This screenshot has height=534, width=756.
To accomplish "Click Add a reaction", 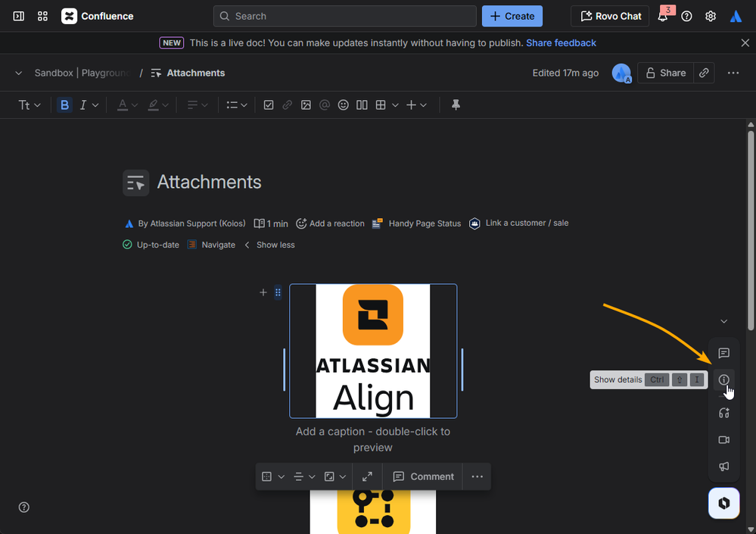I will click(330, 223).
